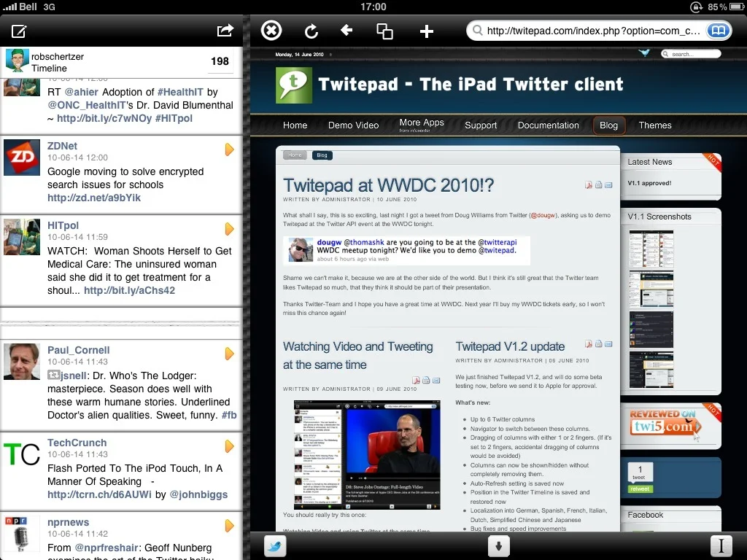The height and width of the screenshot is (560, 747).
Task: Open the Documentation menu item
Action: pyautogui.click(x=549, y=125)
